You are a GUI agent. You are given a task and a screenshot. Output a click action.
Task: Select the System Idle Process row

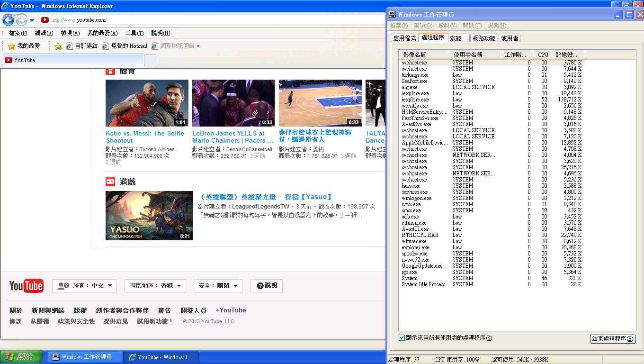coord(492,284)
